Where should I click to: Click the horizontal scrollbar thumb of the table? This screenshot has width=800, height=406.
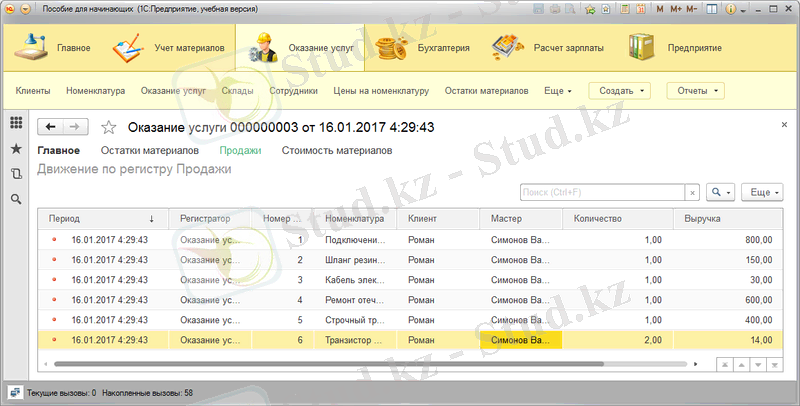tap(329, 364)
